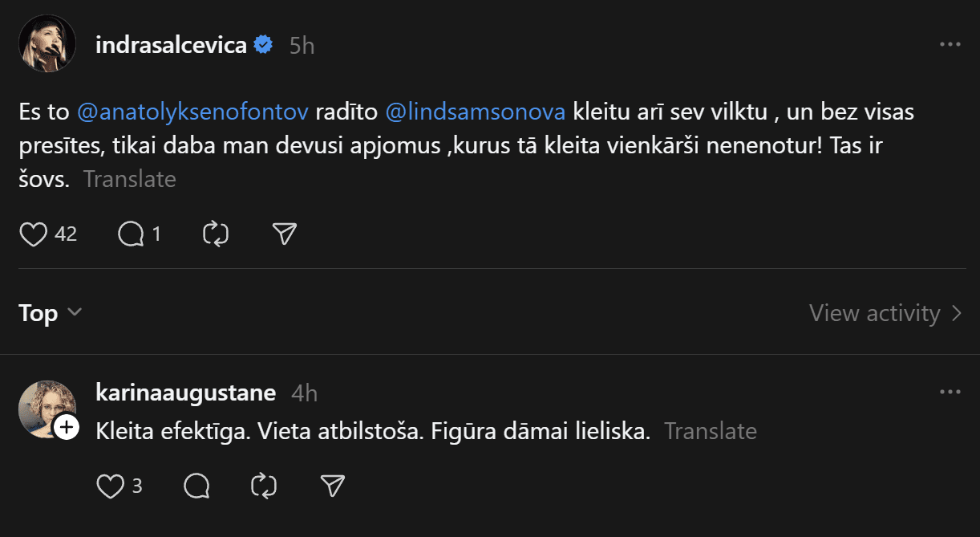Translate the main post text

[130, 179]
